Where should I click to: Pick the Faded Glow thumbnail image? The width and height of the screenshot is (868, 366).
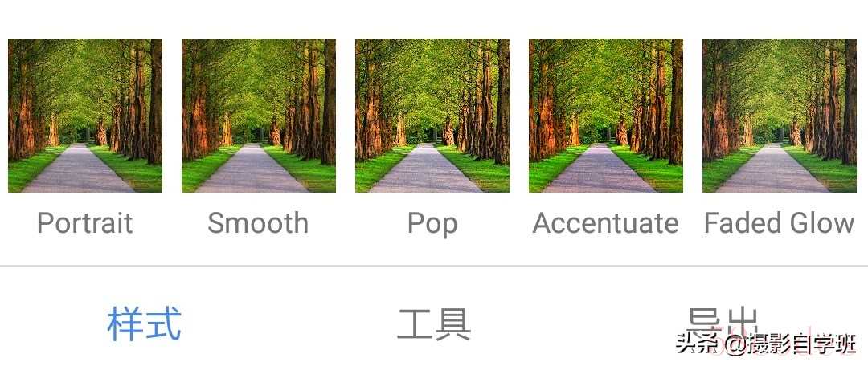[x=780, y=115]
